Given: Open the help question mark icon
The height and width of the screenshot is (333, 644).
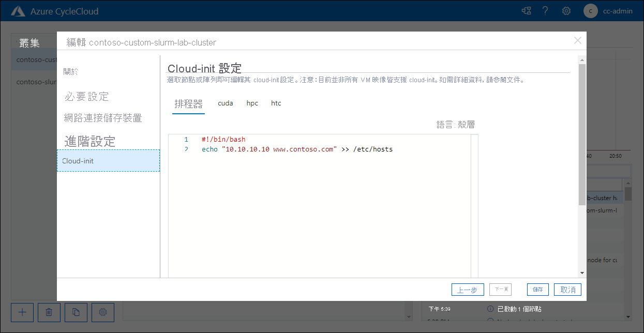Looking at the screenshot, I should [x=545, y=10].
